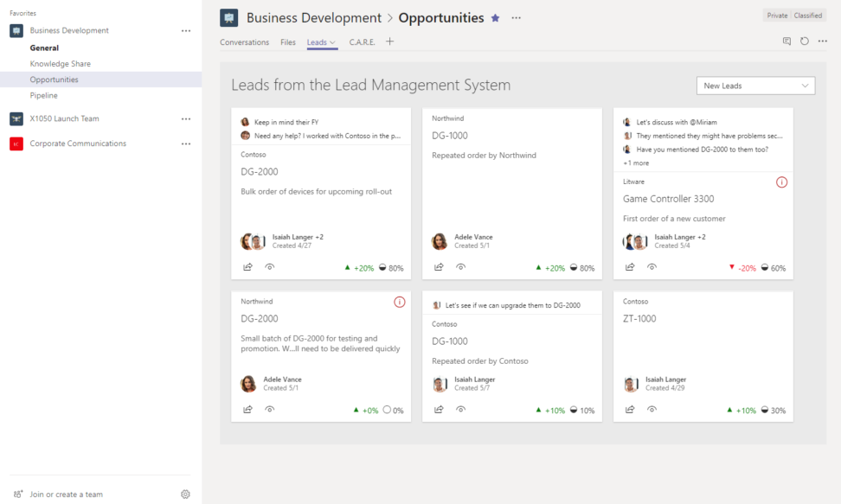Open Business Development team more options
The image size is (841, 504).
coord(185,31)
